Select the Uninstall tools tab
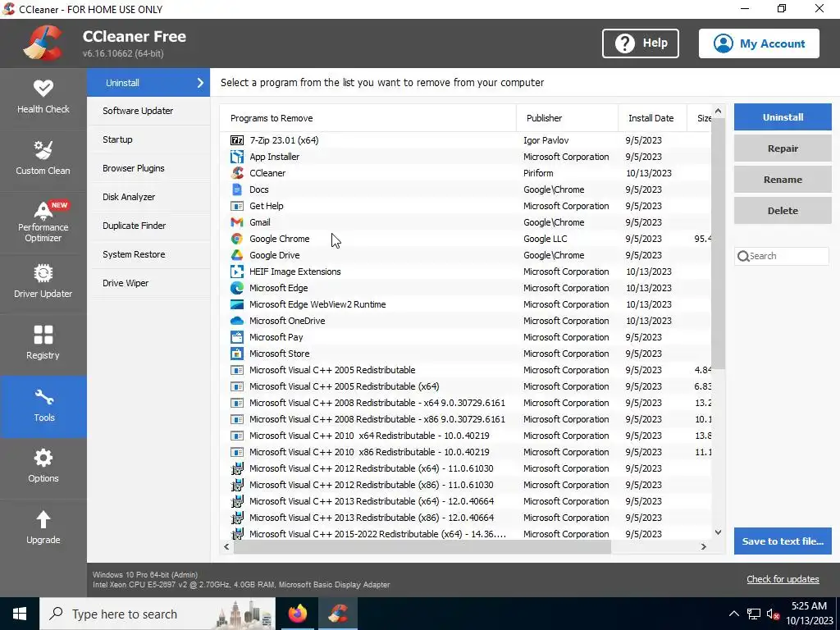The width and height of the screenshot is (840, 630). (148, 83)
